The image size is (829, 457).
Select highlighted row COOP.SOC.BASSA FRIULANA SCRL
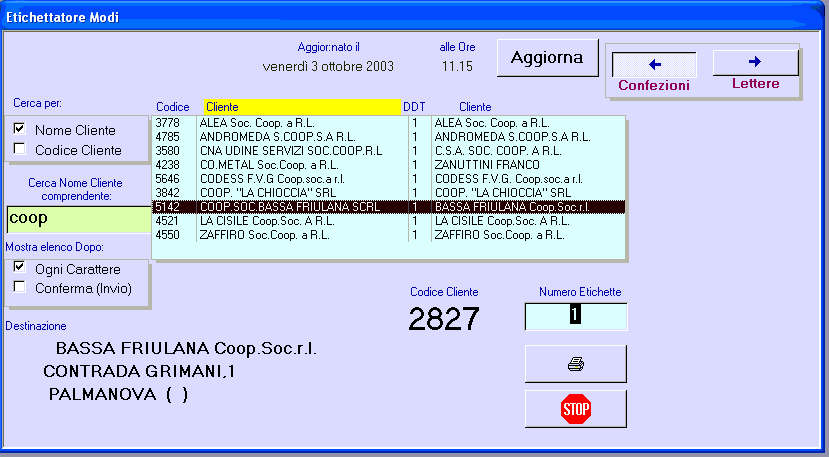[389, 207]
